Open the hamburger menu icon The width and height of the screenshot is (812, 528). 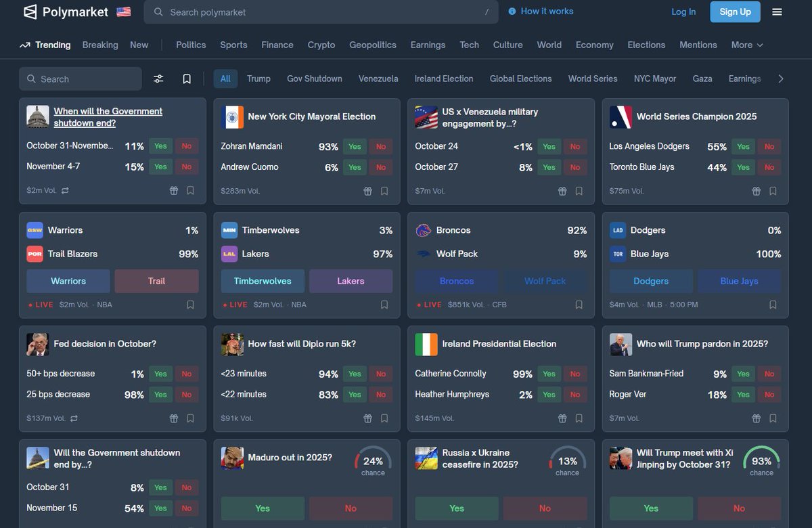pyautogui.click(x=777, y=12)
